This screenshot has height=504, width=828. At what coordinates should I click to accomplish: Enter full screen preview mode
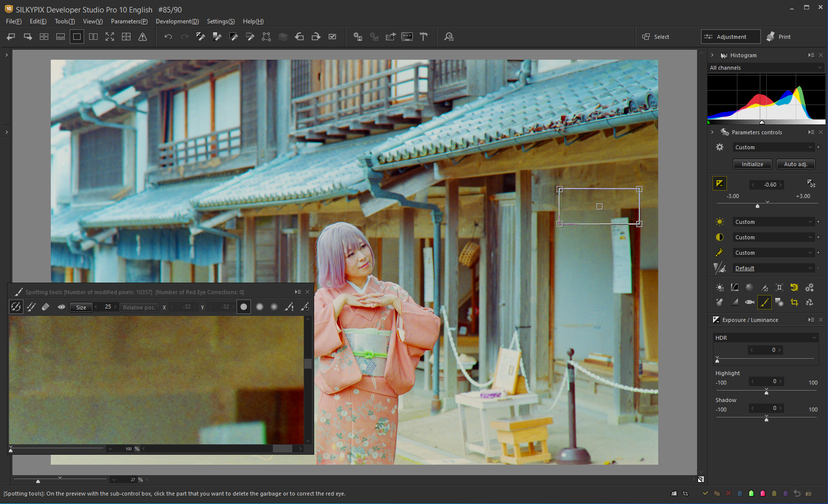[110, 37]
